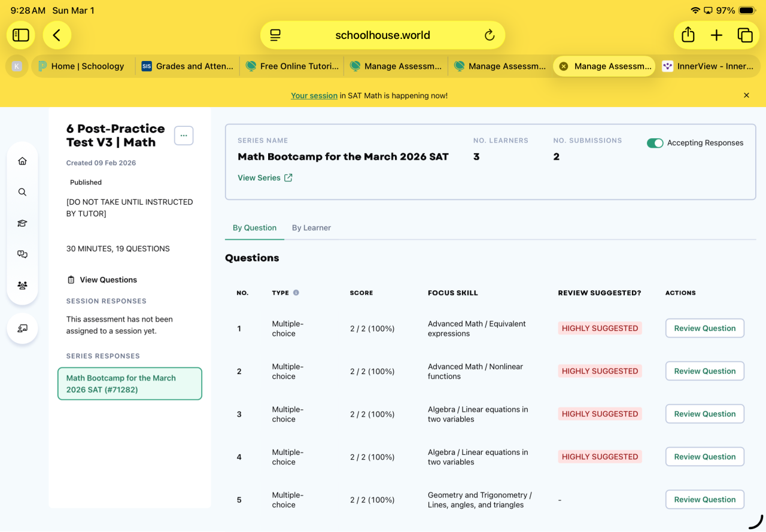This screenshot has width=766, height=532.
Task: Select Math Bootcamp series response #71282
Action: tap(130, 384)
